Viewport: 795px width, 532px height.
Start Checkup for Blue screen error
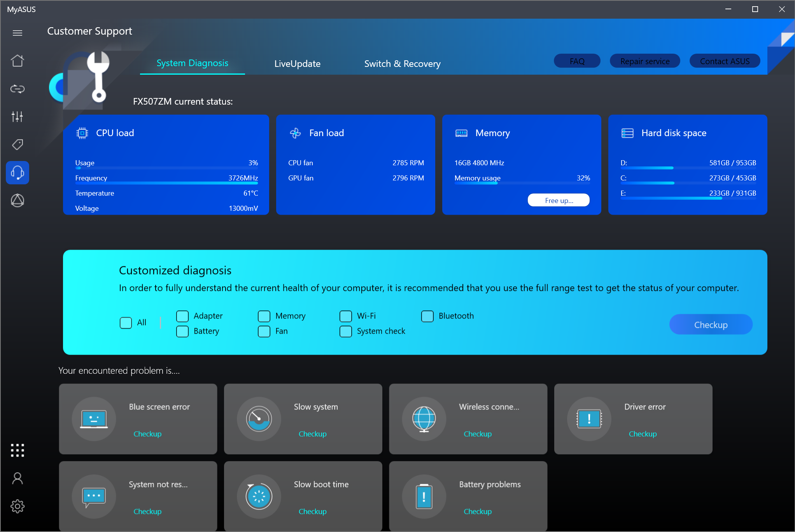[147, 434]
